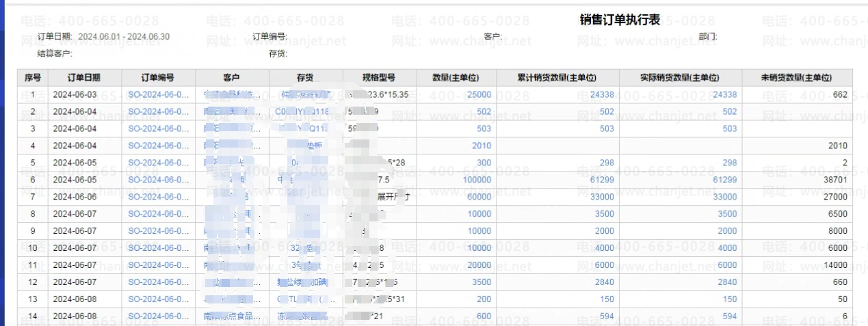Select the sequence number 12 cell
The image size is (868, 326).
tap(33, 282)
